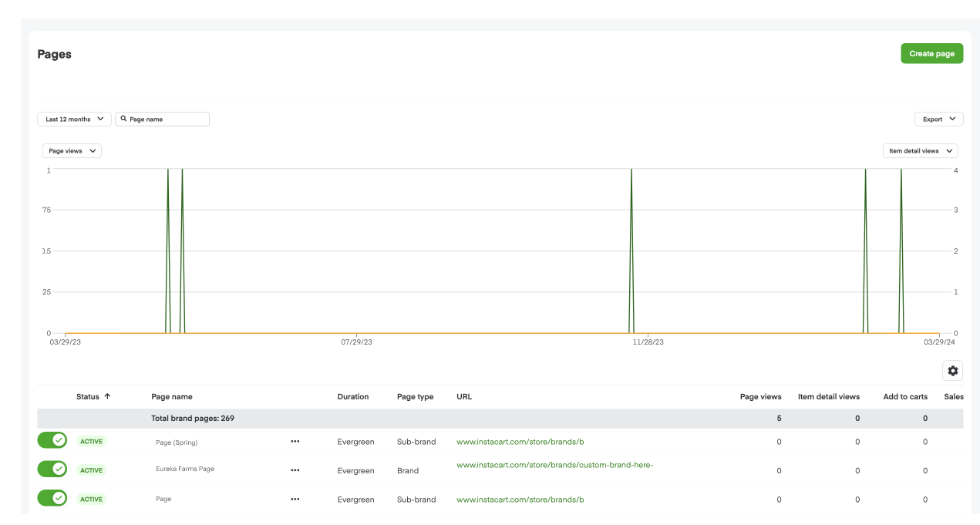
Task: Click the Create page button
Action: point(931,53)
